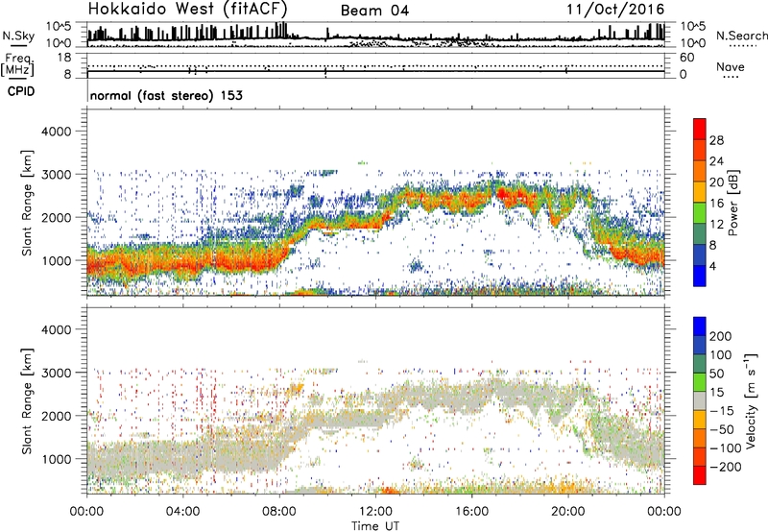The image size is (768, 532).
Task: Click 'Slant Range [km]' label of velocity panel
Action: [27, 401]
